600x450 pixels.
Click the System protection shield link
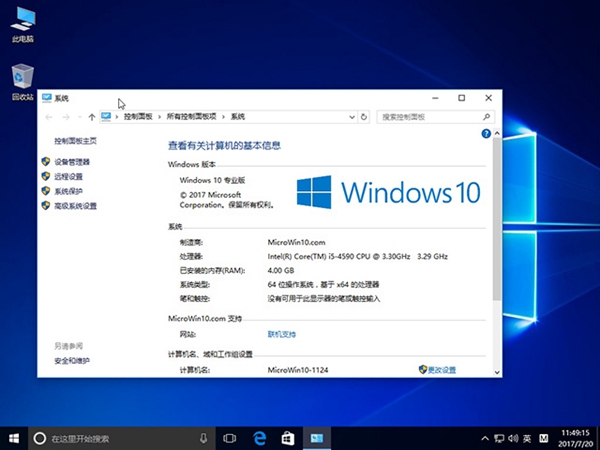click(x=68, y=191)
